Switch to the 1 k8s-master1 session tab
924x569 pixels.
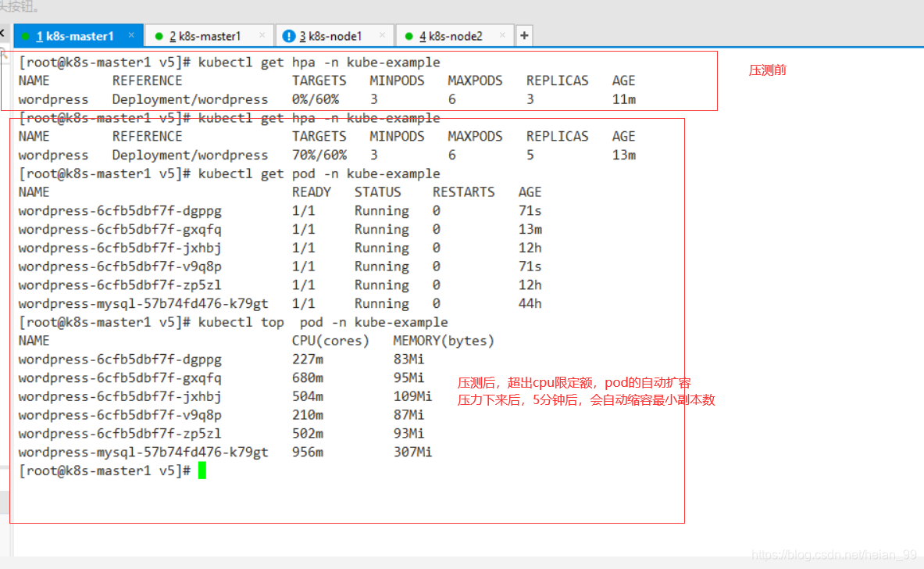click(x=78, y=36)
